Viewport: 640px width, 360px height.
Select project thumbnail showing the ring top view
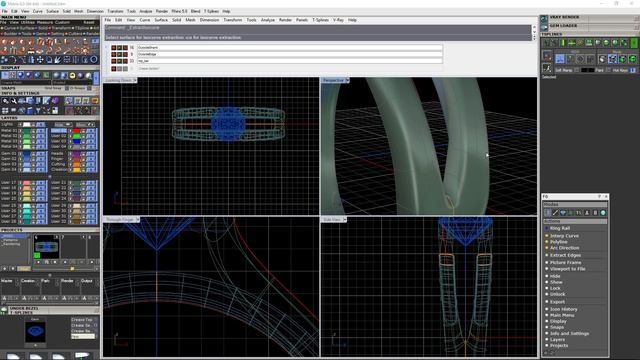tap(46, 247)
